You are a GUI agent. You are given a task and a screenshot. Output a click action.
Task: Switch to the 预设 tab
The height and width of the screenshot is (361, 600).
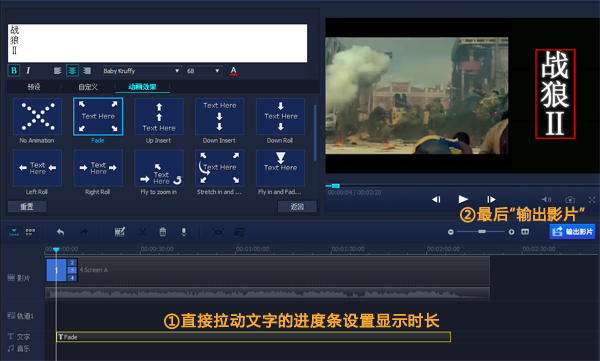[x=34, y=87]
